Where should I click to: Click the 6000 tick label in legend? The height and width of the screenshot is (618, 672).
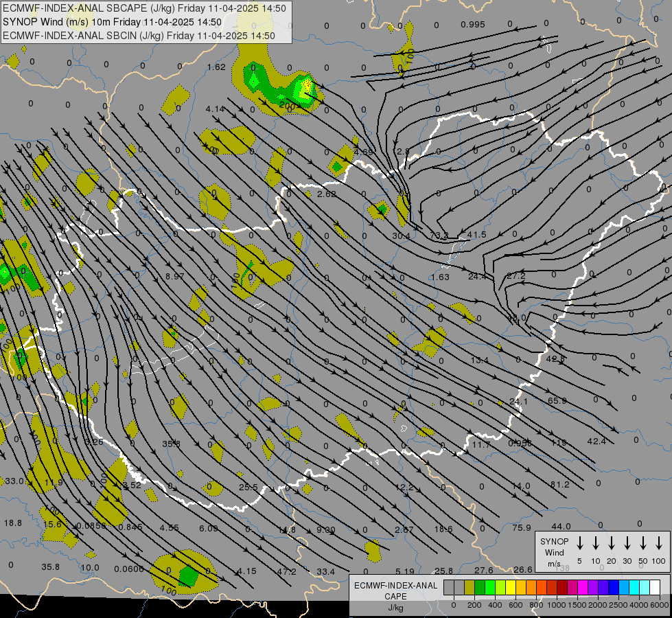(x=660, y=605)
